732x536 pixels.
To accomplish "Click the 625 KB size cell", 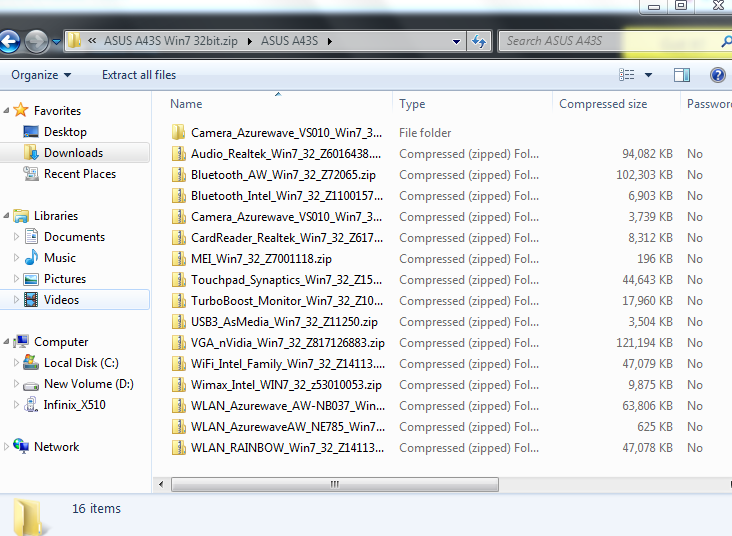I will tap(655, 427).
